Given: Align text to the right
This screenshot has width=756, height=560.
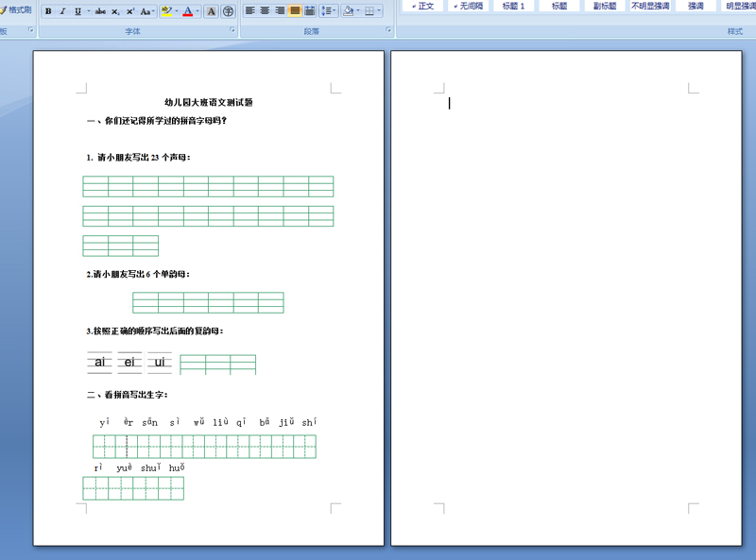Looking at the screenshot, I should click(x=280, y=10).
